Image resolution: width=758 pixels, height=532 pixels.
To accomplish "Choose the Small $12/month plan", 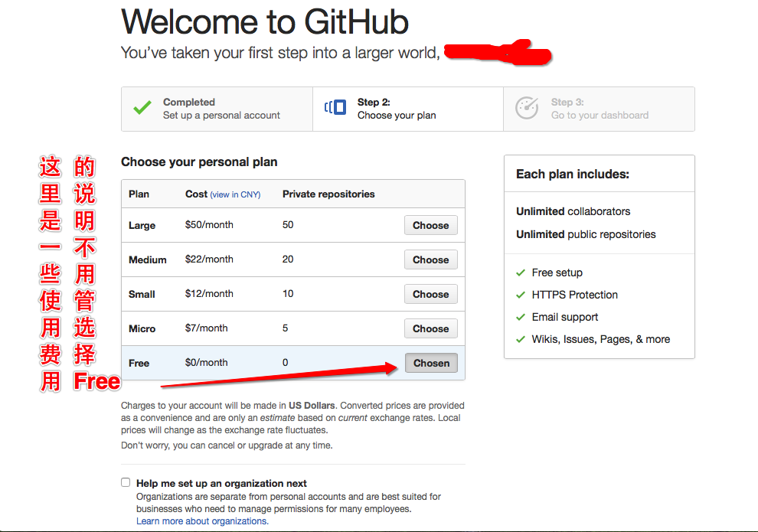I will pos(431,294).
